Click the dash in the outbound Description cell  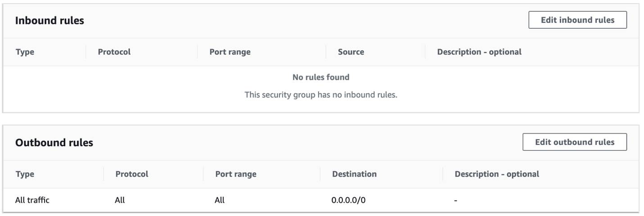pos(456,201)
